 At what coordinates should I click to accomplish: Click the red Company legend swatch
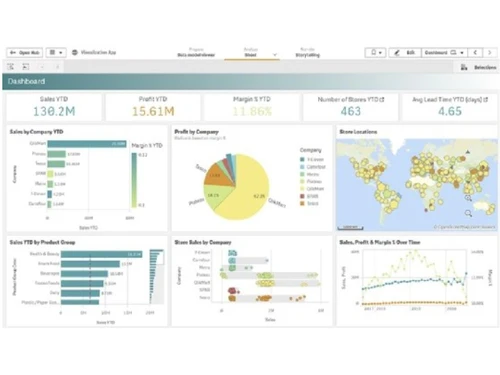click(x=302, y=196)
